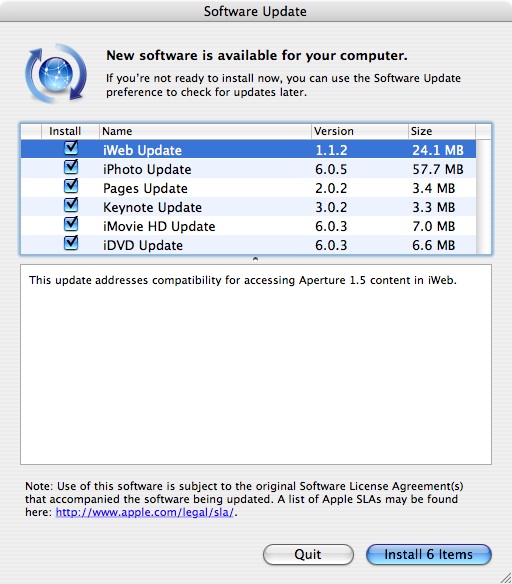512x584 pixels.
Task: Select the iMovie HD Update row name
Action: coord(159,226)
